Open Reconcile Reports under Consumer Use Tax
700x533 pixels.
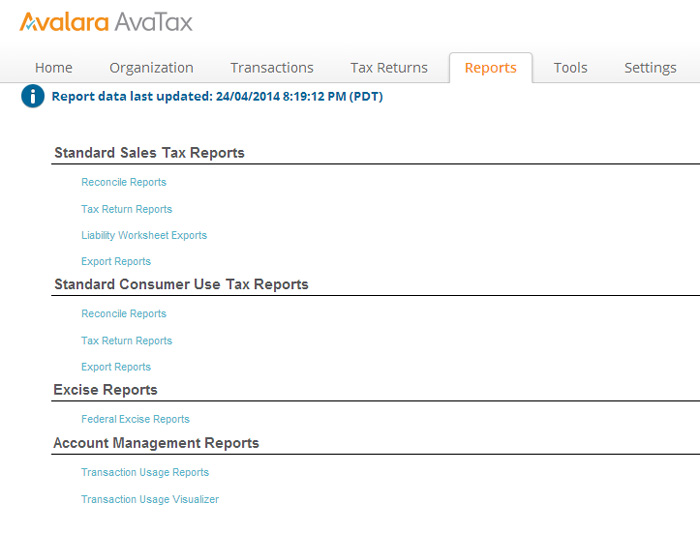124,314
